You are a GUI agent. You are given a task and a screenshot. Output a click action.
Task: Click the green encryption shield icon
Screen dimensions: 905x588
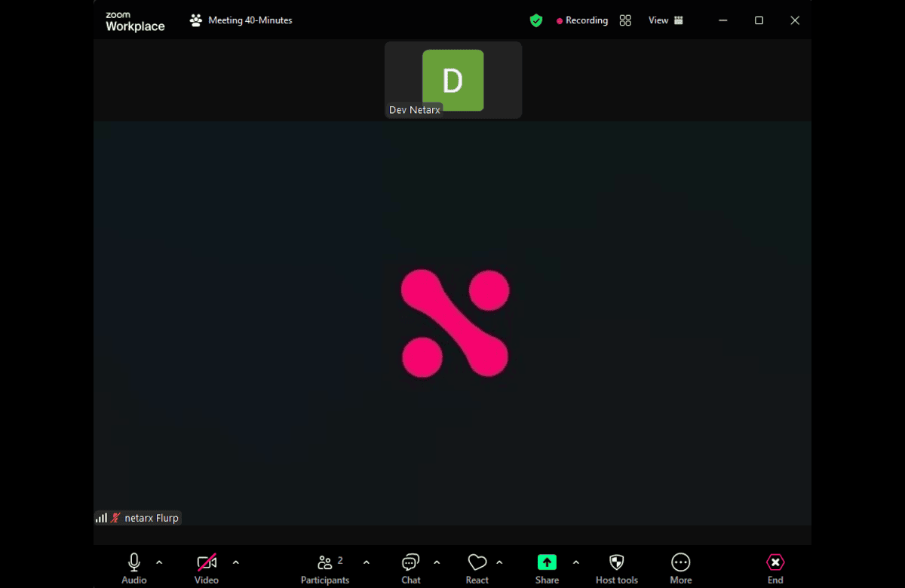click(536, 20)
